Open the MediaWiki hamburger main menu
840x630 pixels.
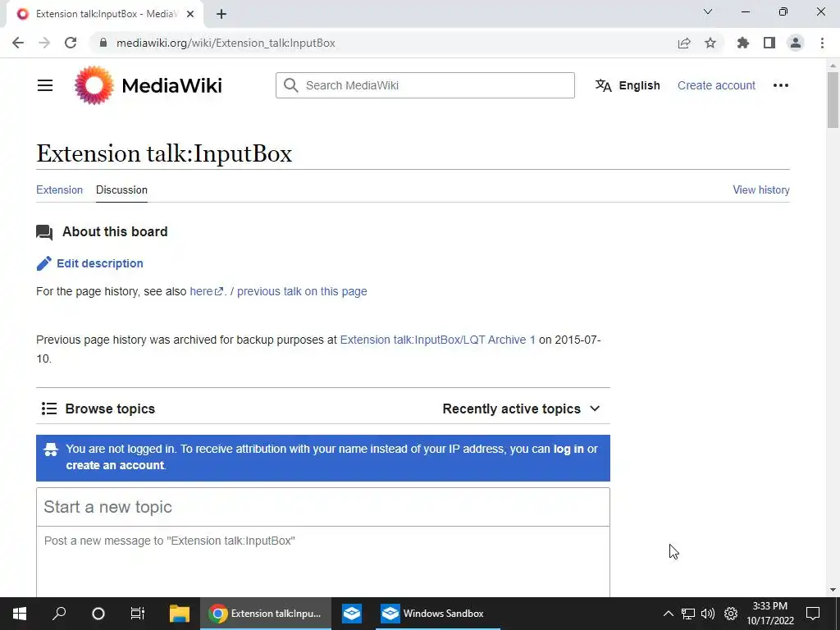coord(45,85)
